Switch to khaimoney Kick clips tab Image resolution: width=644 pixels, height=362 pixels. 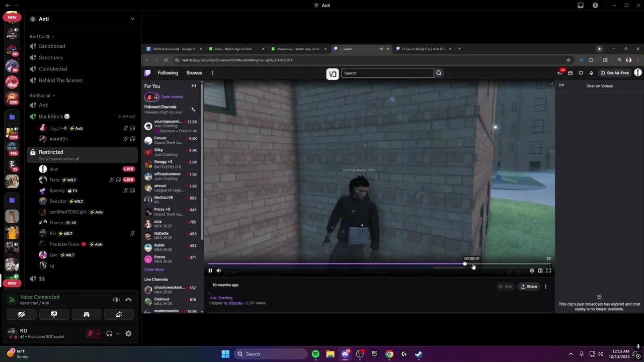(298, 49)
